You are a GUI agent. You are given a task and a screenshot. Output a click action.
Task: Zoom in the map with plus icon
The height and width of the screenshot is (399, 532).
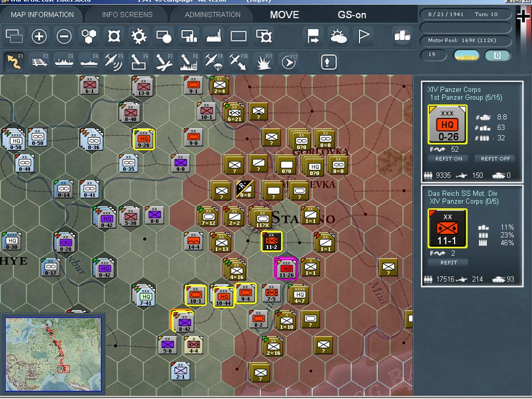[39, 36]
